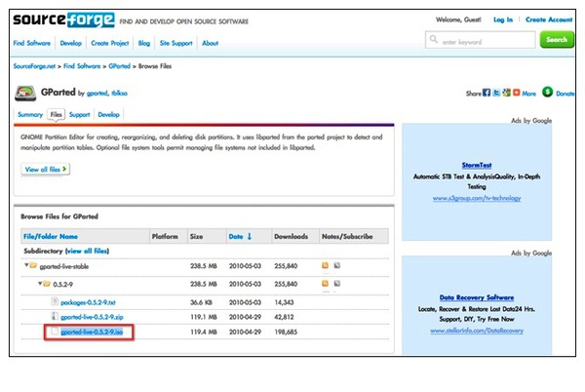Click the GParted disk project icon
This screenshot has height=392, width=585.
(25, 93)
